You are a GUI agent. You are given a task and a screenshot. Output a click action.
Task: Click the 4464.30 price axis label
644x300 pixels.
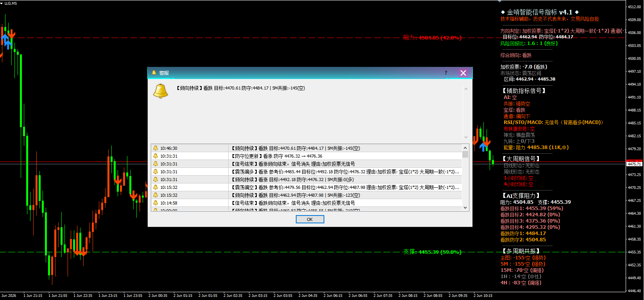(x=634, y=213)
